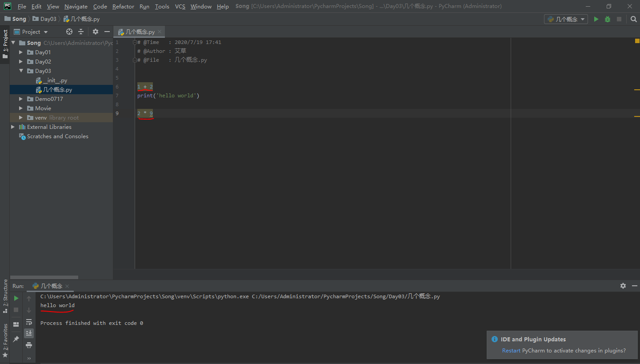Viewport: 640px width, 364px height.
Task: Collapse the Song root folder arrow
Action: 13,43
